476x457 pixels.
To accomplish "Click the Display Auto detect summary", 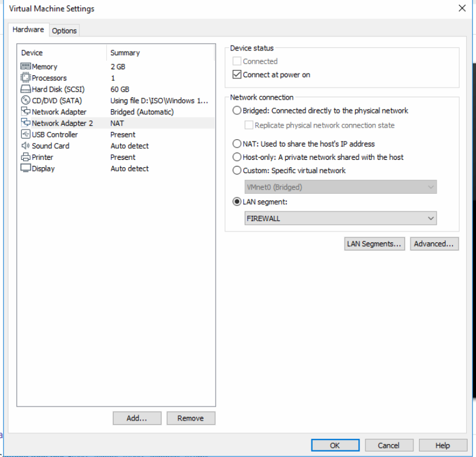I will pyautogui.click(x=130, y=168).
